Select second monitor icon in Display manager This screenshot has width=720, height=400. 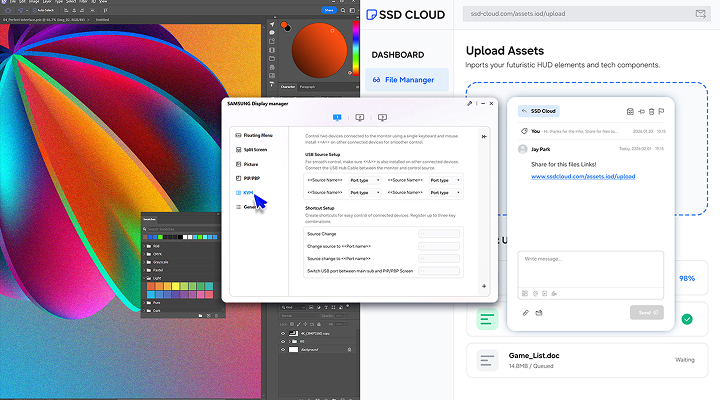click(x=360, y=118)
